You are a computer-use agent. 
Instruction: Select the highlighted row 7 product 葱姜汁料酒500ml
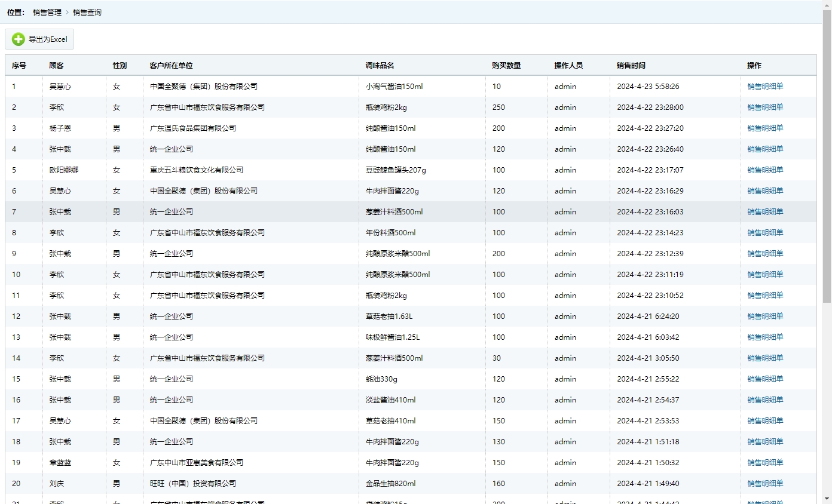tap(394, 212)
